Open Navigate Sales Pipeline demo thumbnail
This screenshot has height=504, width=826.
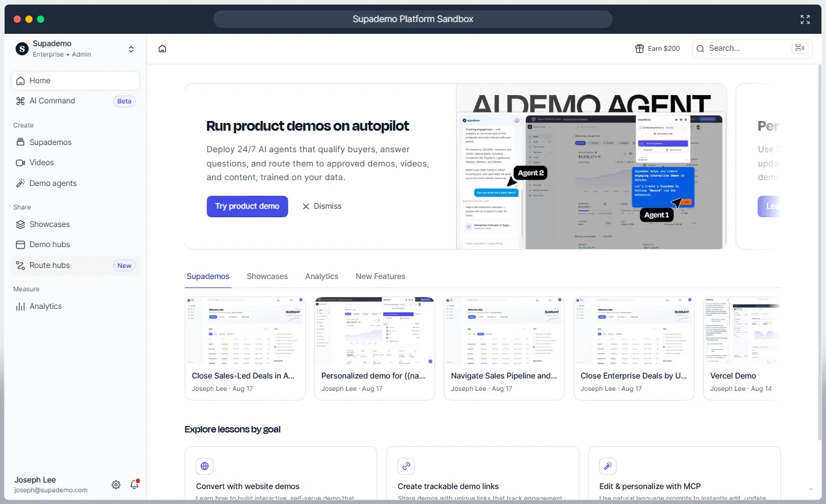(x=504, y=332)
